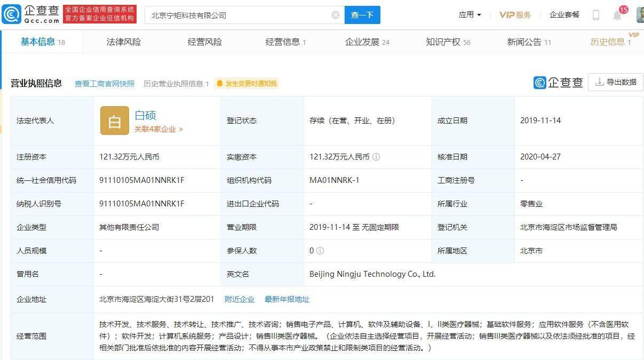Click the 营业执照信息 section heading
The width and height of the screenshot is (644, 360).
tap(36, 83)
